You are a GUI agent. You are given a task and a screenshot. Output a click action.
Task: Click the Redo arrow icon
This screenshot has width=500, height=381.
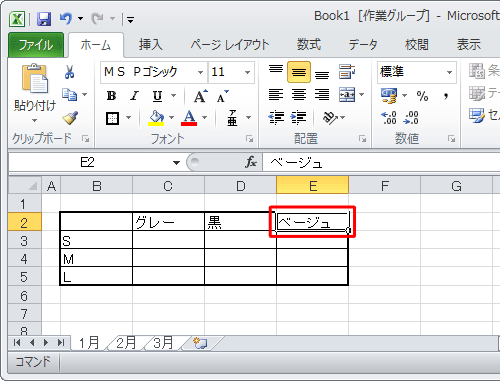[x=97, y=19]
